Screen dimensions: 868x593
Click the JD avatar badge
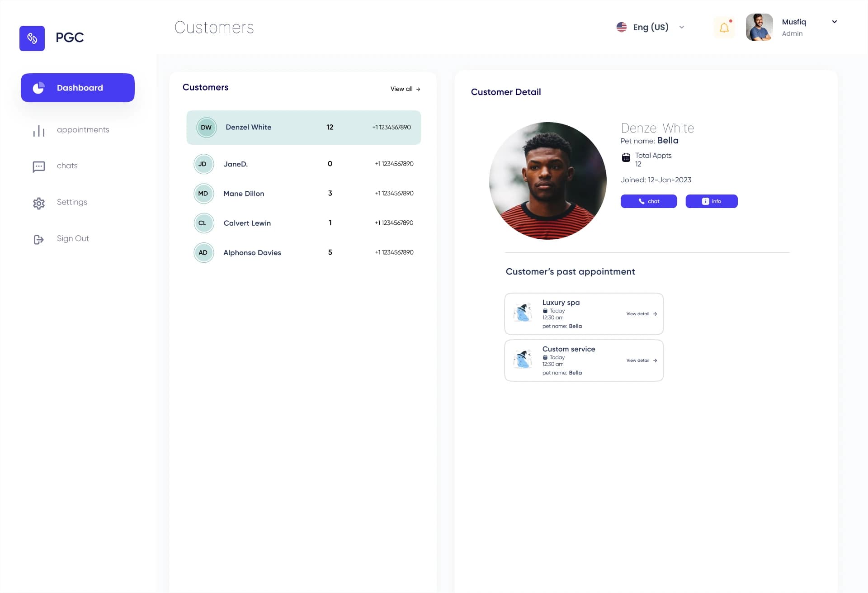tap(203, 164)
